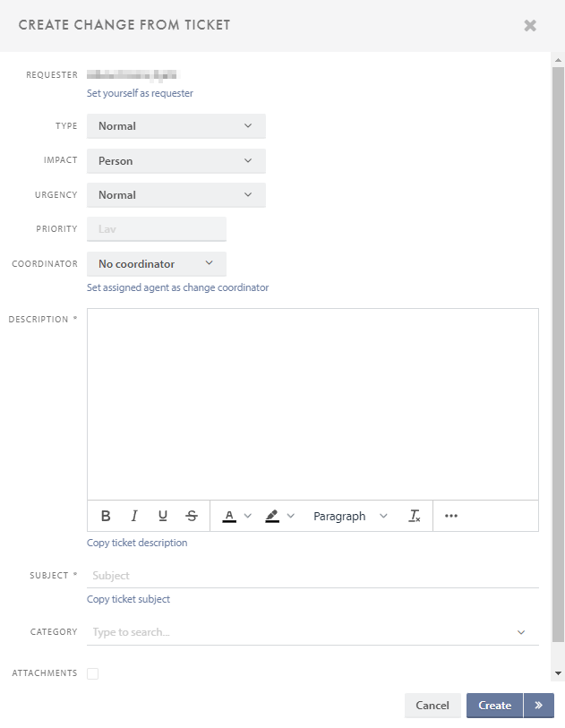This screenshot has width=565, height=728.
Task: Apply strikethrough formatting
Action: [x=191, y=516]
